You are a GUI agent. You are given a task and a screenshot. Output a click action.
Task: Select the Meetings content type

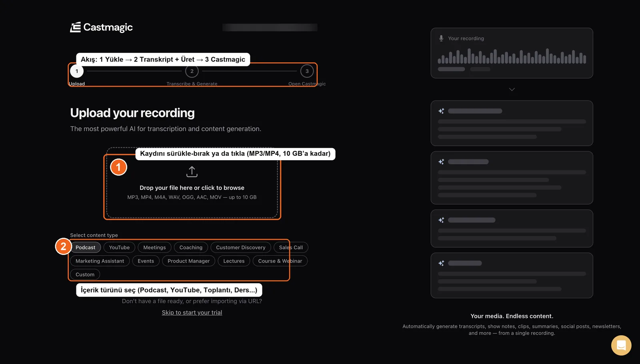coord(154,247)
